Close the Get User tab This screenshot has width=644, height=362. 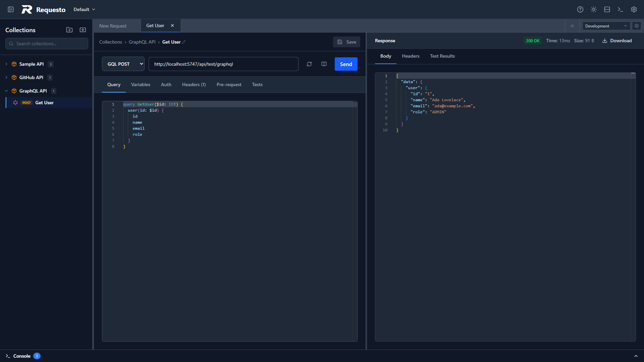click(172, 25)
